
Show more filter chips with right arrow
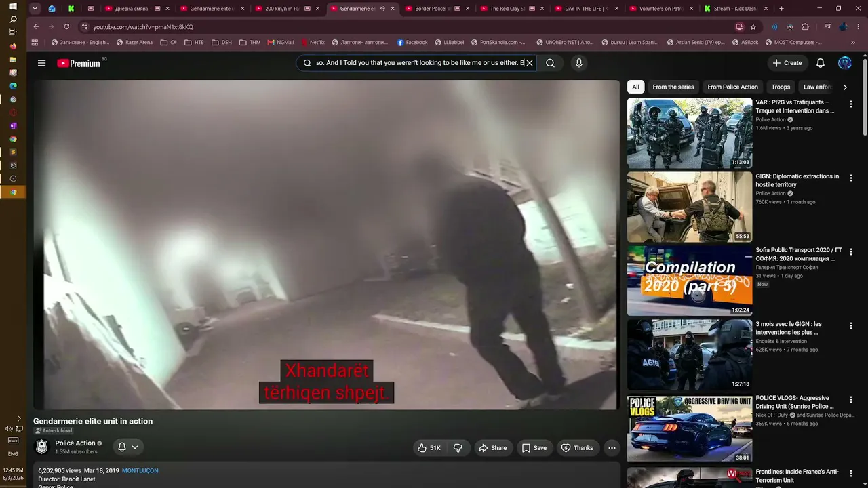tap(845, 87)
